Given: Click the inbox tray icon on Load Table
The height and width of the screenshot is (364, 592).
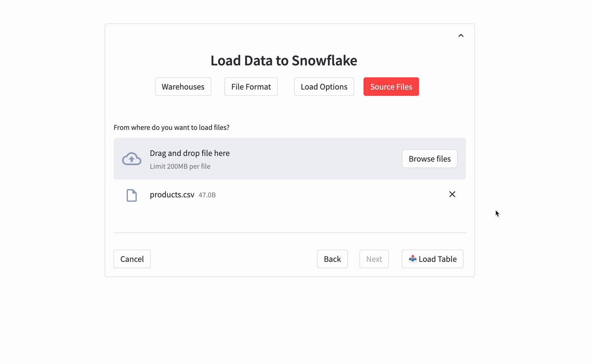Looking at the screenshot, I should 412,258.
